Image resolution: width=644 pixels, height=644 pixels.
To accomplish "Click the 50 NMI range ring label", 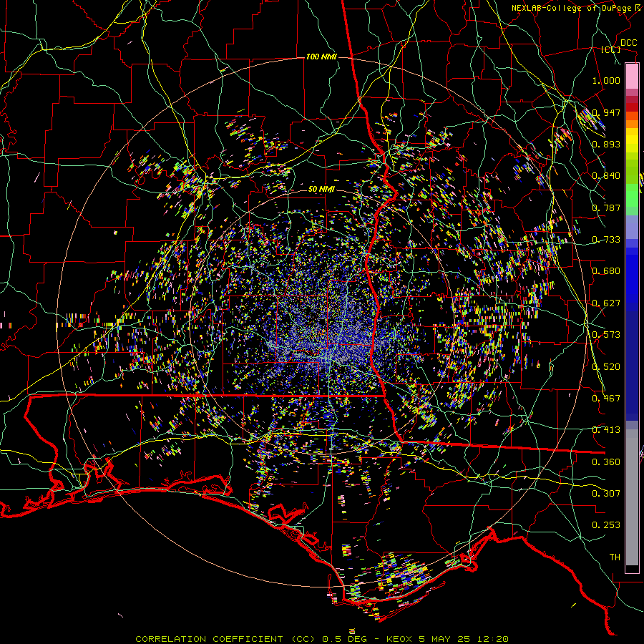I will pos(321,190).
